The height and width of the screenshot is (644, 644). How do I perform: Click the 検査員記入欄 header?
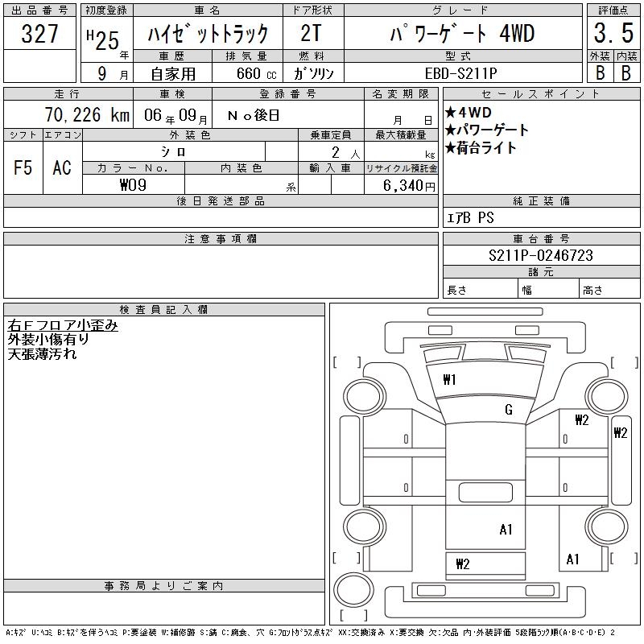click(163, 309)
